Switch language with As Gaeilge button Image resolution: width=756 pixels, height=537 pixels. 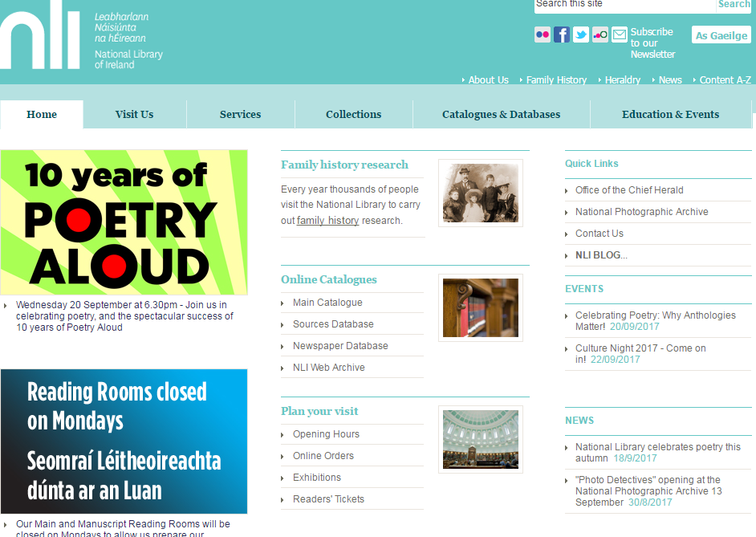point(721,35)
